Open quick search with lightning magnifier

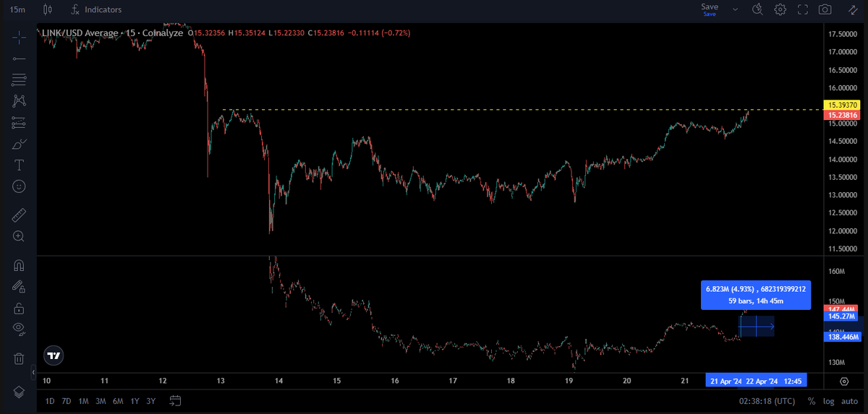pyautogui.click(x=757, y=9)
